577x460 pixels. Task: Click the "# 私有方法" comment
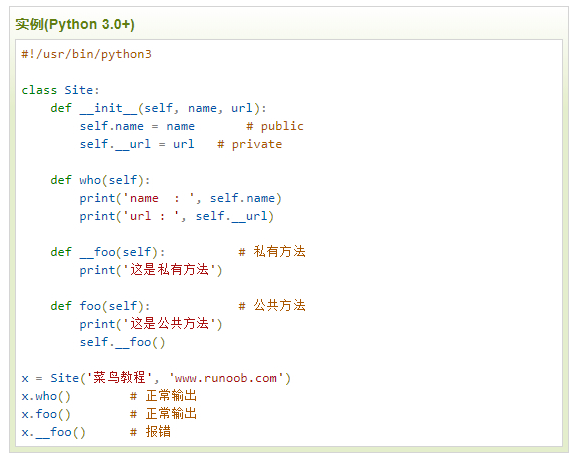click(272, 252)
